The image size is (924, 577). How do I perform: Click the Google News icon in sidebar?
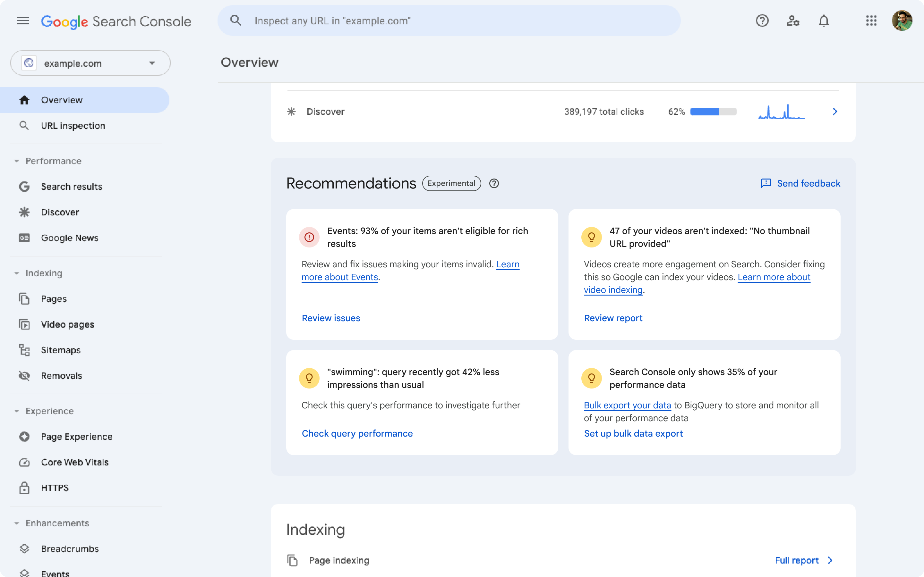[x=25, y=237]
